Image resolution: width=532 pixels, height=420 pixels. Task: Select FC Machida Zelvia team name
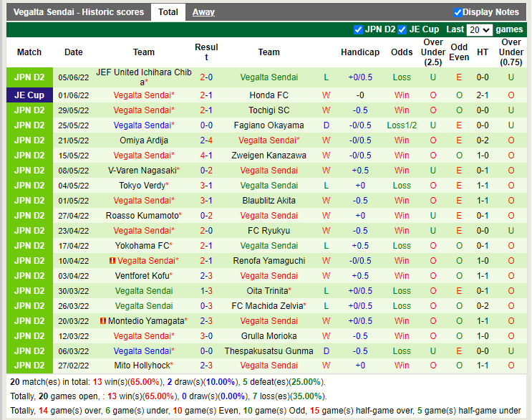268,306
